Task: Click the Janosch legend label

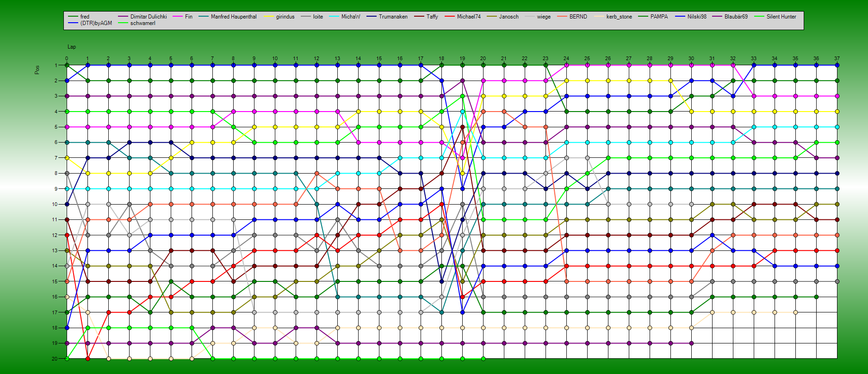Action: [509, 17]
